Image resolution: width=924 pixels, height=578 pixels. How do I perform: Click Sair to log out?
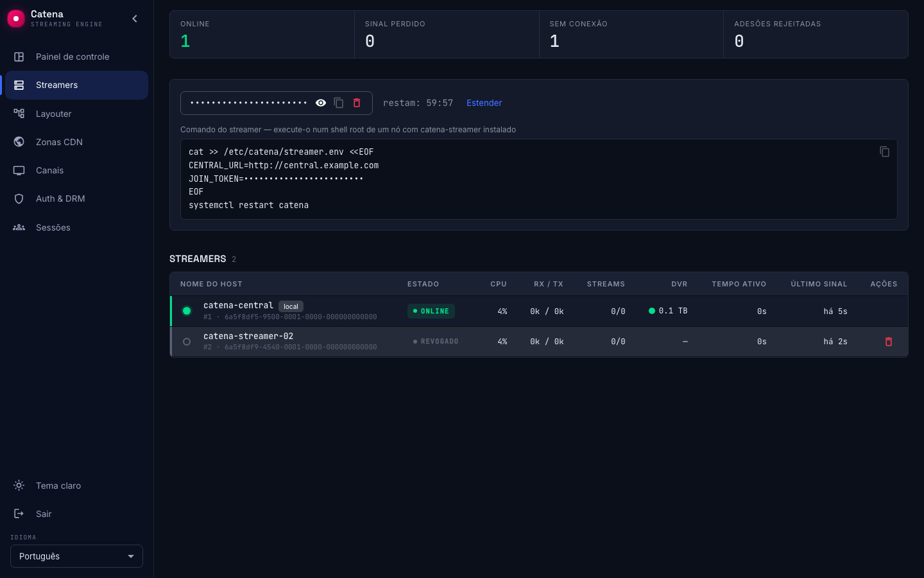pos(76,514)
